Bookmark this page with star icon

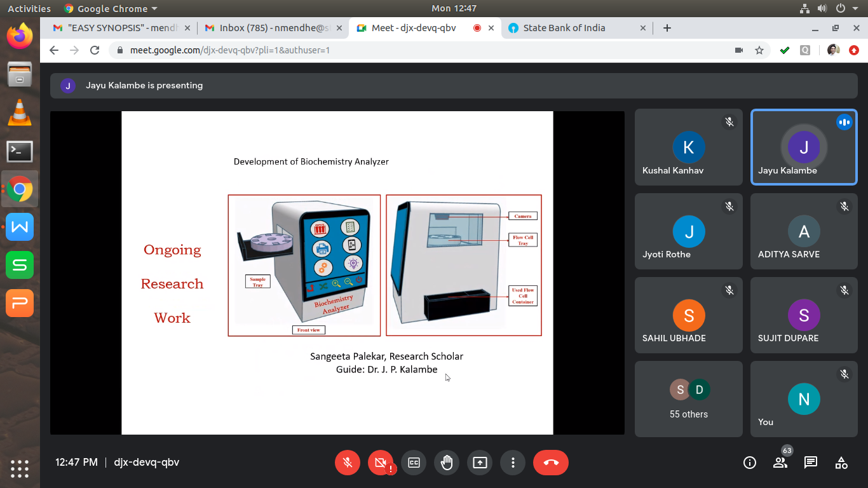(x=759, y=50)
